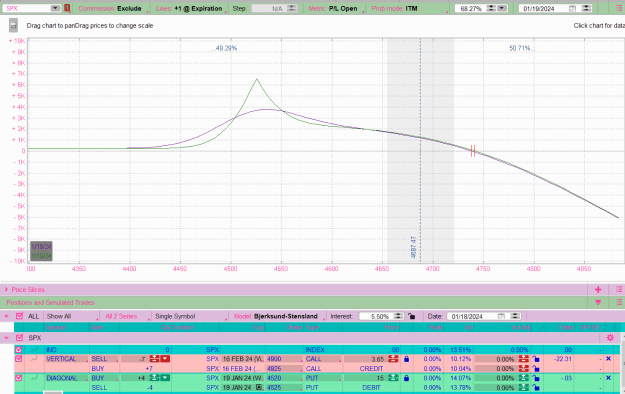This screenshot has width=625, height=394.
Task: Adjust the 01/19/2024 date stepper arrows
Action: coord(586,8)
